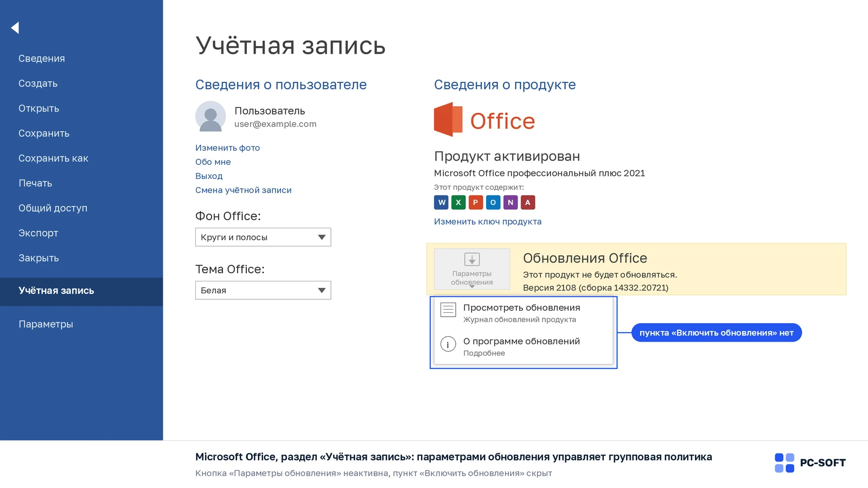
Task: Select the Access app icon
Action: click(x=528, y=202)
